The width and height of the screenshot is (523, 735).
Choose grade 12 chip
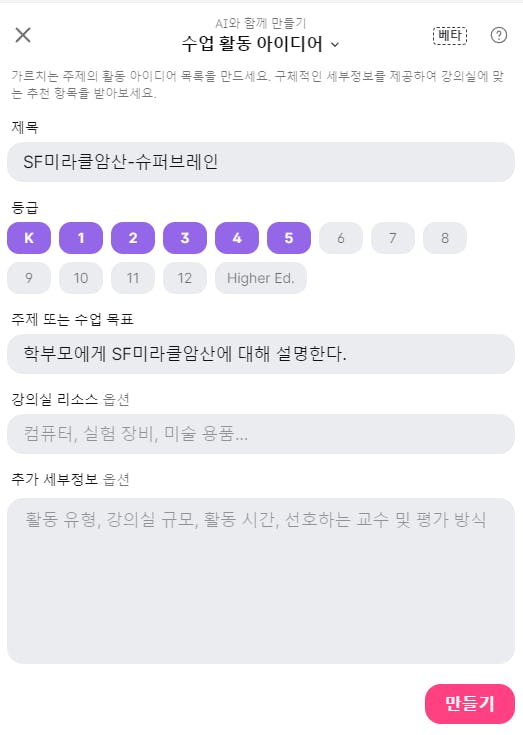185,278
